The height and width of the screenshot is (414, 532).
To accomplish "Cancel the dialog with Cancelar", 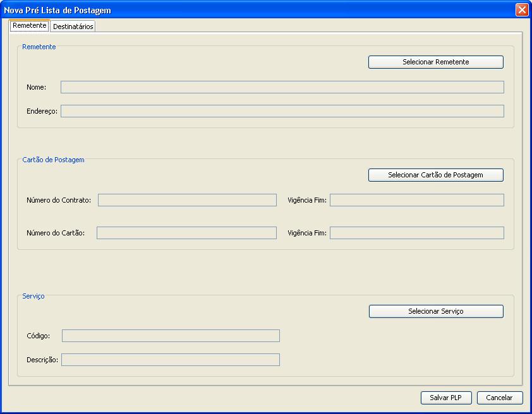I will [x=500, y=398].
